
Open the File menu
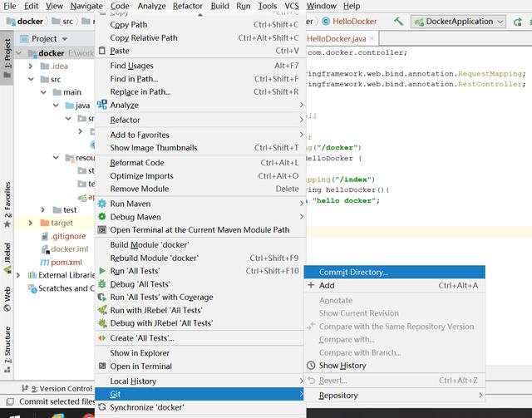click(10, 6)
